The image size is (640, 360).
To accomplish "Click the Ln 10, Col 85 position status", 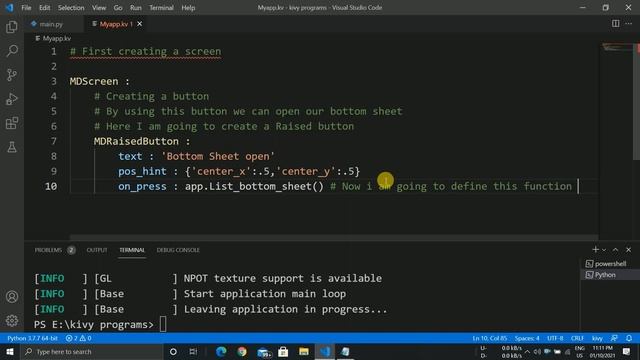I will (489, 338).
